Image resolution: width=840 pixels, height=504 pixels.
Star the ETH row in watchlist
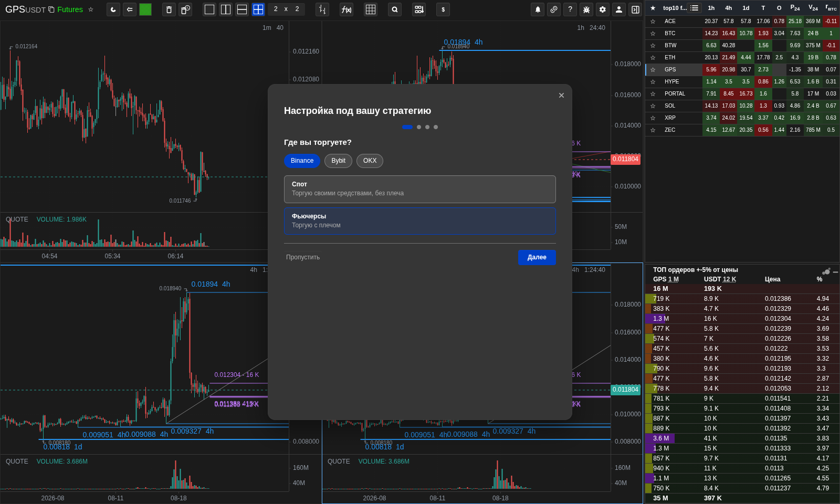(x=653, y=58)
